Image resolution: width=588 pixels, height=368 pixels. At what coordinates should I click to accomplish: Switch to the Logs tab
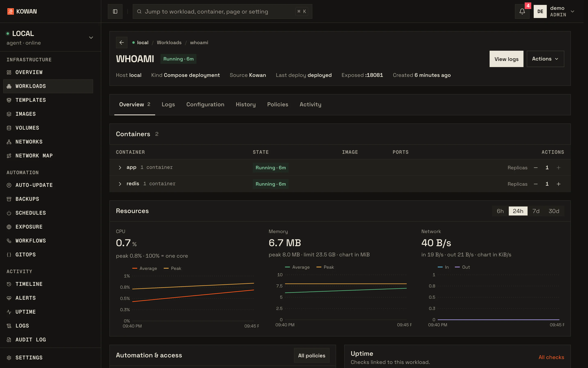coord(168,104)
